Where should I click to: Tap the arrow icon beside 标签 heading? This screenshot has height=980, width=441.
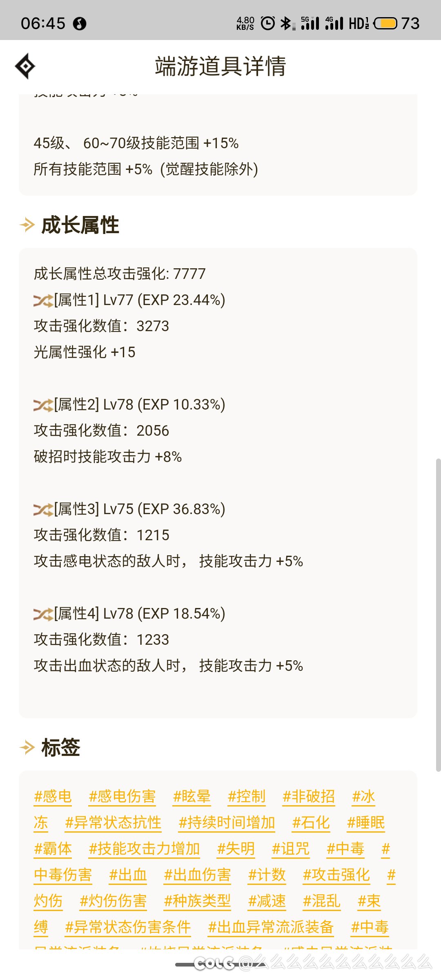click(27, 748)
